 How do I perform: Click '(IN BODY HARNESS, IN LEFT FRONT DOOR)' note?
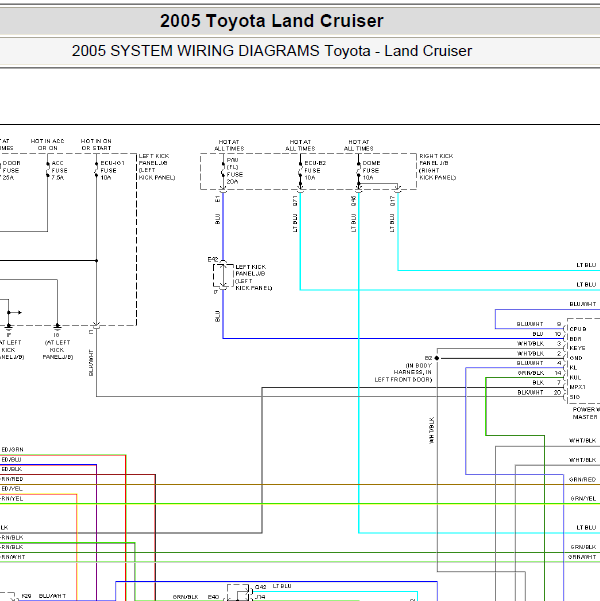pyautogui.click(x=403, y=373)
